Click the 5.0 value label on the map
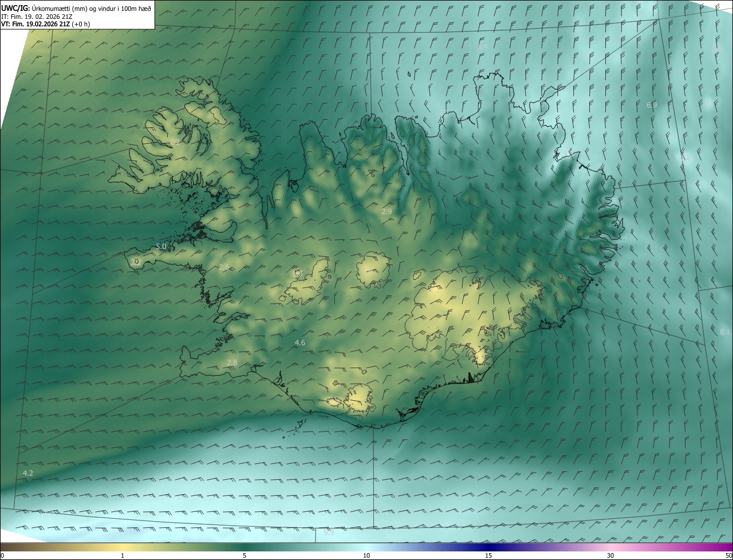Image resolution: width=733 pixels, height=560 pixels. [161, 246]
